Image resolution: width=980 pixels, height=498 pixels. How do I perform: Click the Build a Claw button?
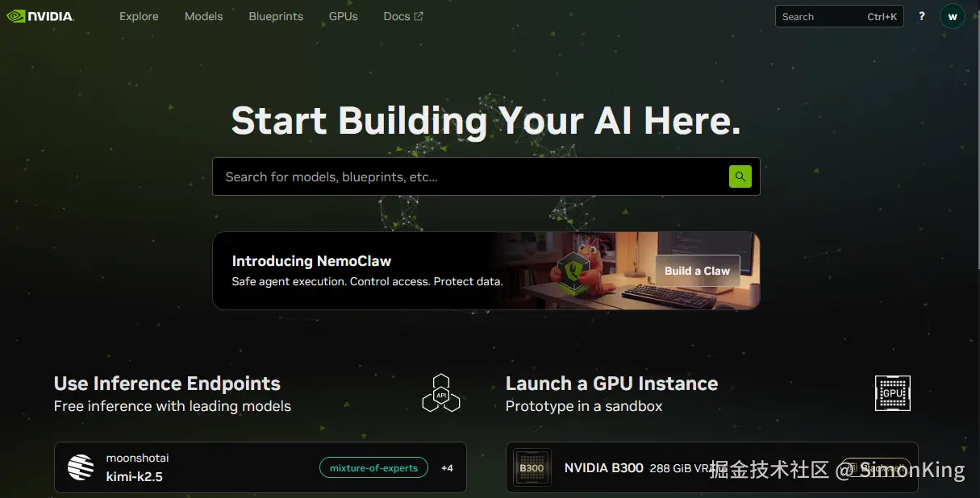(697, 271)
